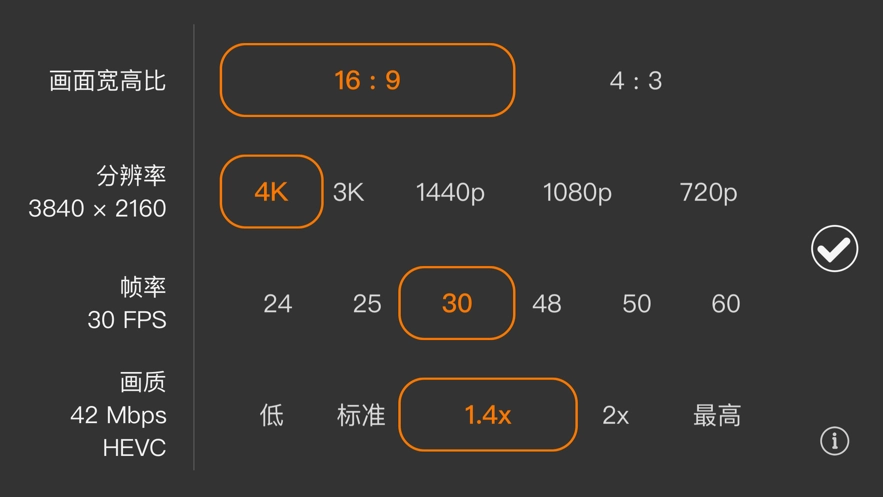Select the 30 frame rate option
Viewport: 883px width, 497px height.
click(x=457, y=303)
